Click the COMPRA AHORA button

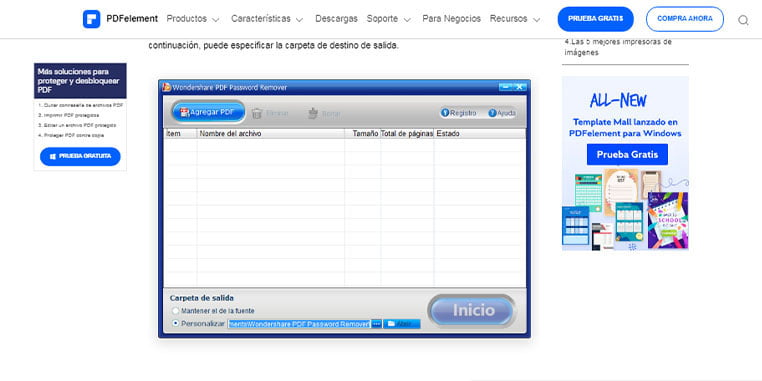tap(685, 19)
